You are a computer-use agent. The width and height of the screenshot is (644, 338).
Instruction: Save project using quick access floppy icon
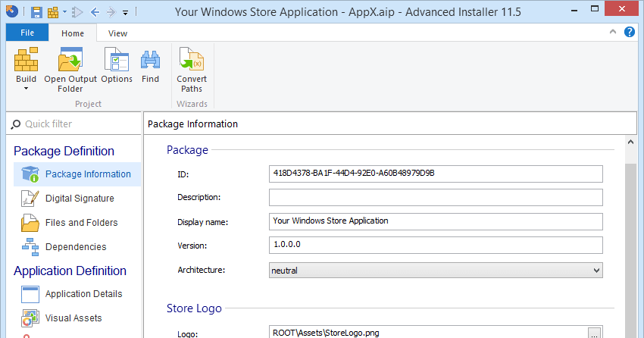[36, 12]
